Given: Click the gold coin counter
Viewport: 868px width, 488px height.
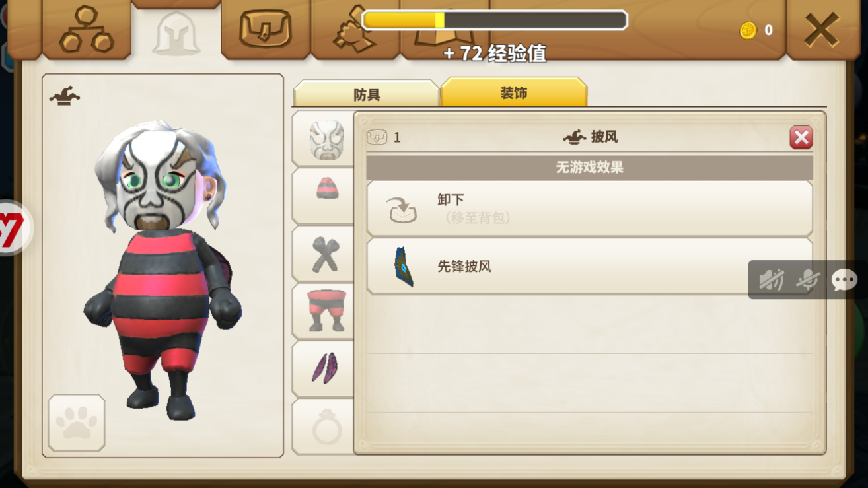Looking at the screenshot, I should pyautogui.click(x=756, y=30).
